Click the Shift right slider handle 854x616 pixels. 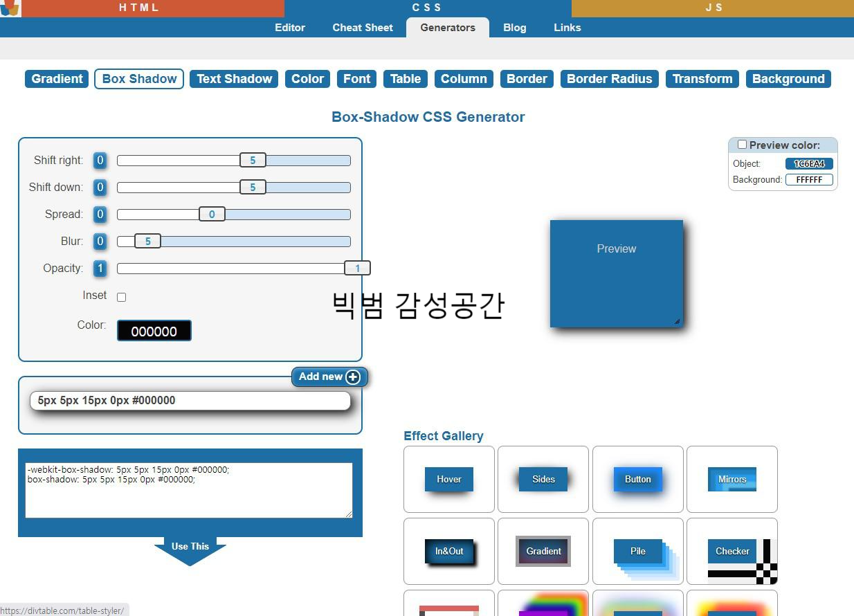(x=253, y=161)
